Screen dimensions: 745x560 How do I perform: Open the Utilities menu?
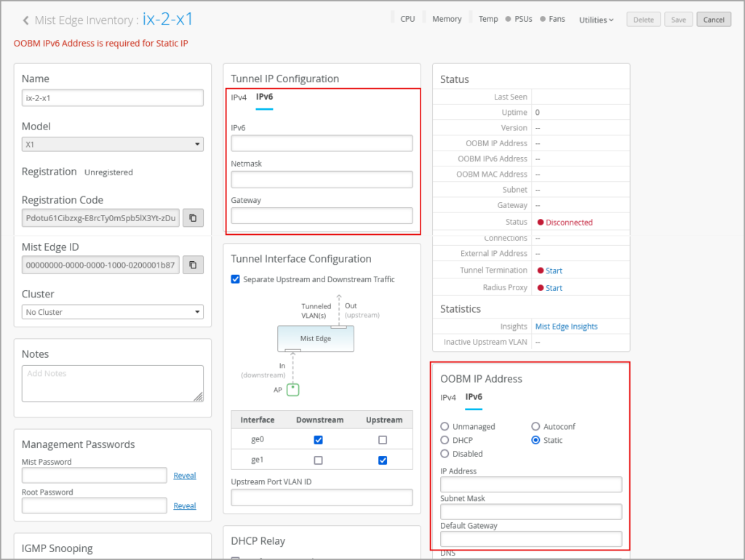(x=596, y=20)
